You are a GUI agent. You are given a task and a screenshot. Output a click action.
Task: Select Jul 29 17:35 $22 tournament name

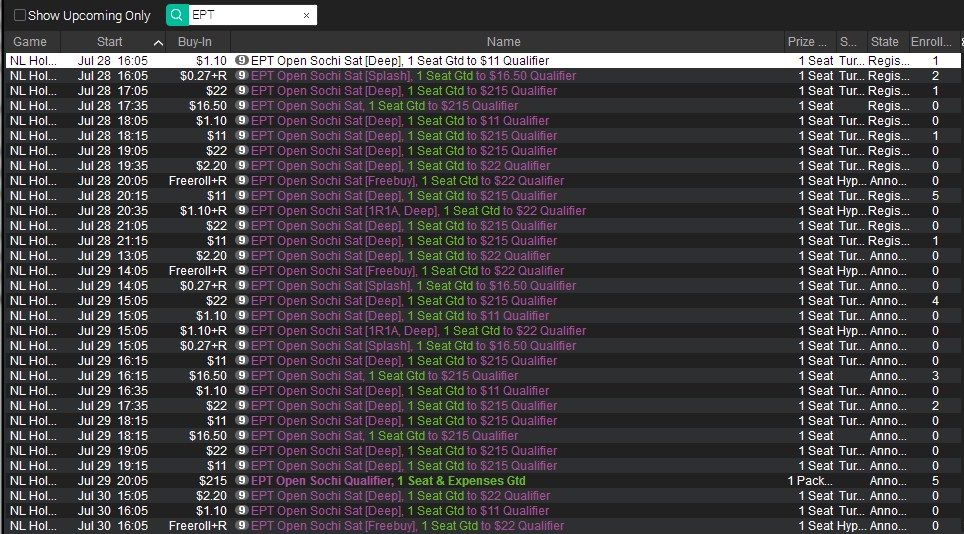(x=404, y=406)
